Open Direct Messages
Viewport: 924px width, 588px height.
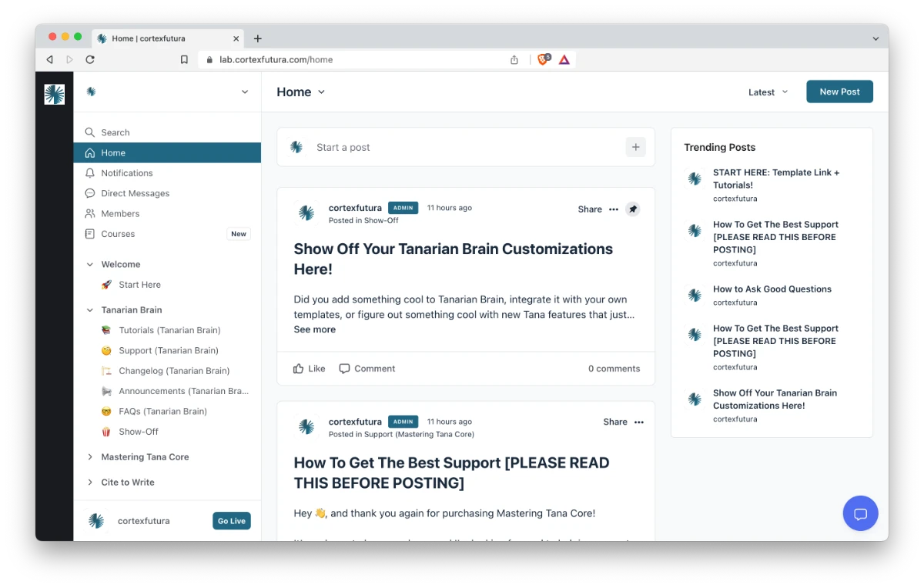(x=167, y=193)
